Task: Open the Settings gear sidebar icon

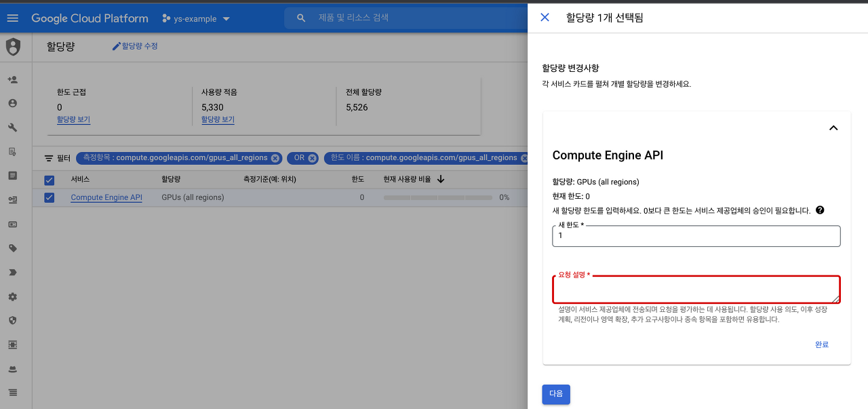Action: 12,296
